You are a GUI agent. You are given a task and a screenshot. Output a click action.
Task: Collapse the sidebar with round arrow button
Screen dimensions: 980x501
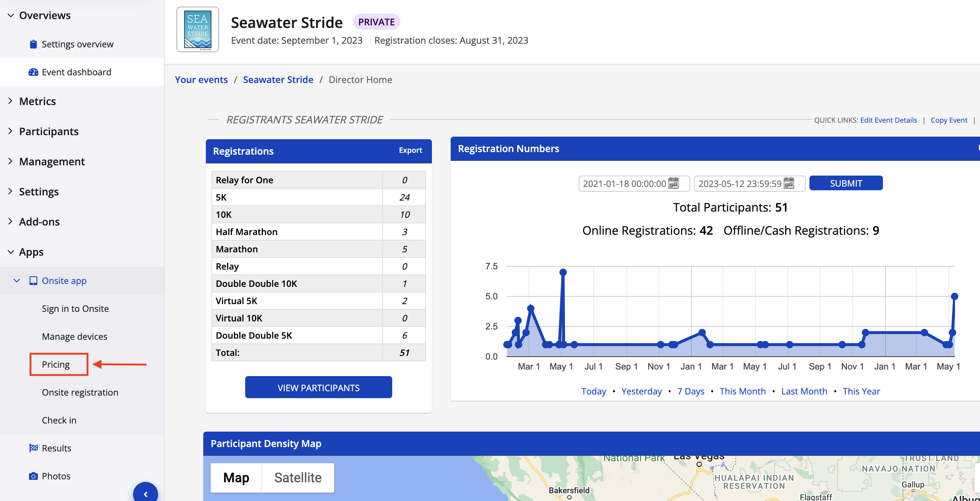145,493
